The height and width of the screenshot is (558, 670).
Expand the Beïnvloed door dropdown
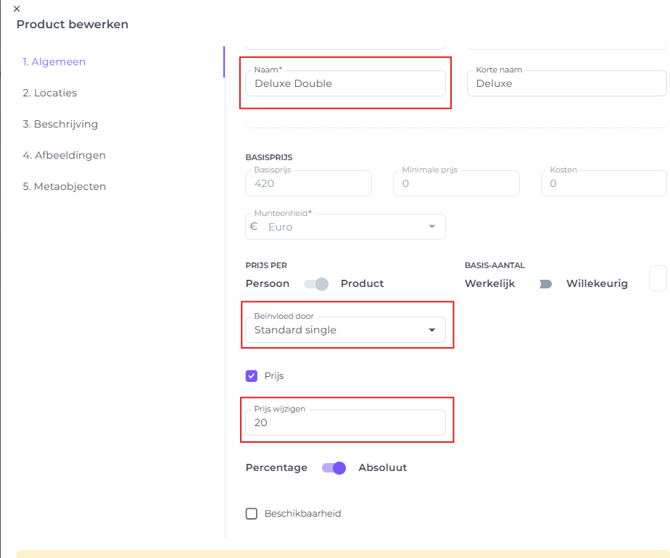345,330
